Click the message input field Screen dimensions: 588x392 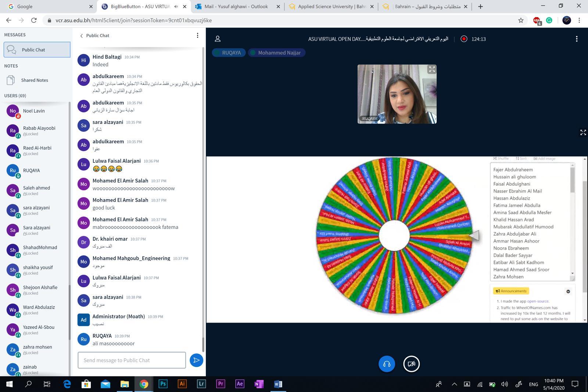pyautogui.click(x=132, y=360)
